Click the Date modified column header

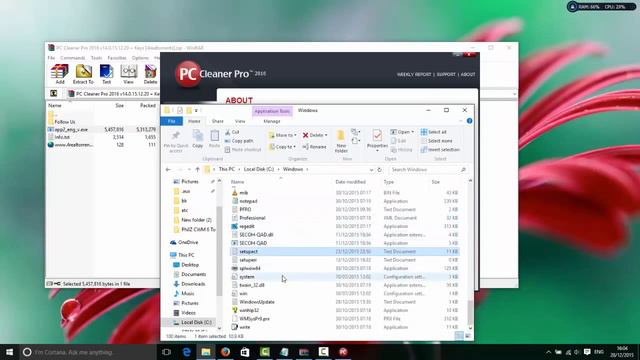point(350,182)
